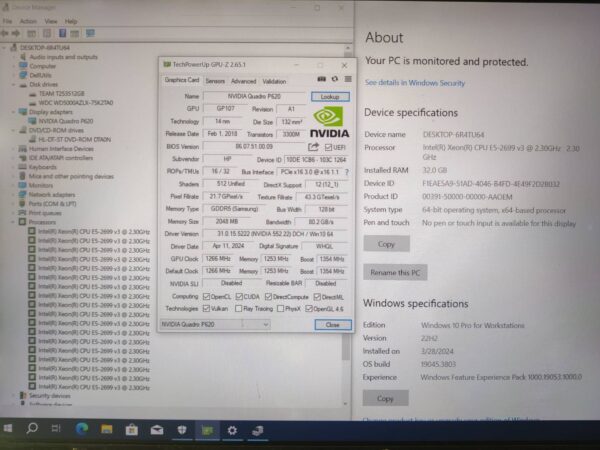Screen dimensions: 600x450
Task: Select WDC WD5000AZLX disk drive entry
Action: [75, 103]
